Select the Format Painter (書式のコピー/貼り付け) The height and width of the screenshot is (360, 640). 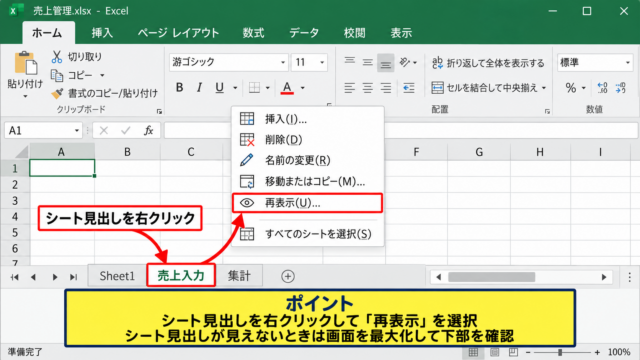[x=104, y=93]
